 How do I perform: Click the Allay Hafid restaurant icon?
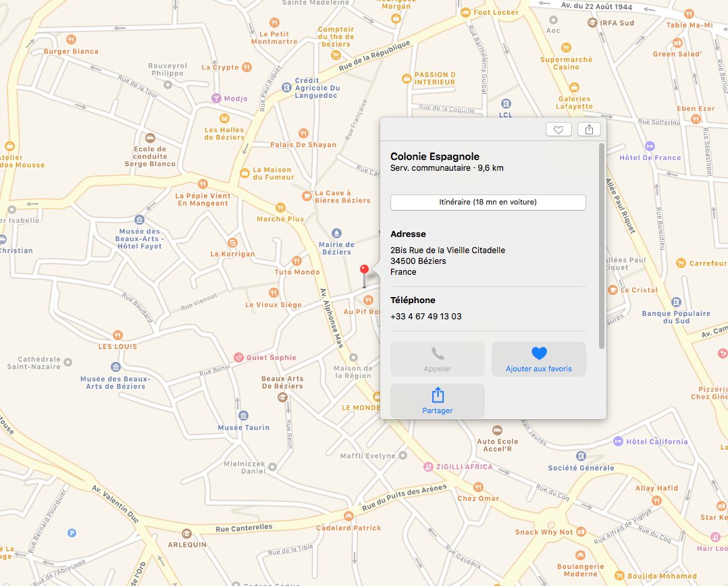(x=656, y=500)
